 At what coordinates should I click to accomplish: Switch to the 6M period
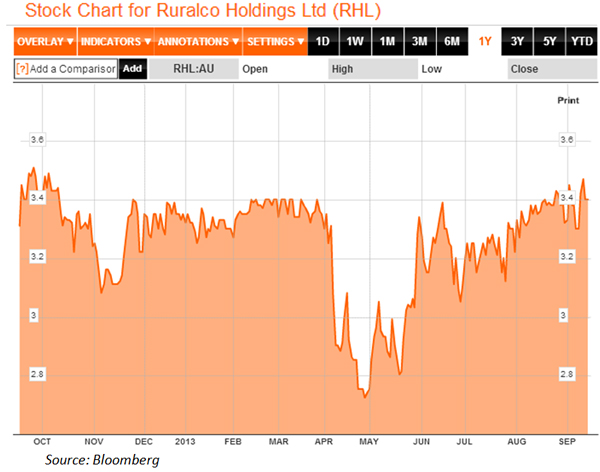(x=452, y=42)
